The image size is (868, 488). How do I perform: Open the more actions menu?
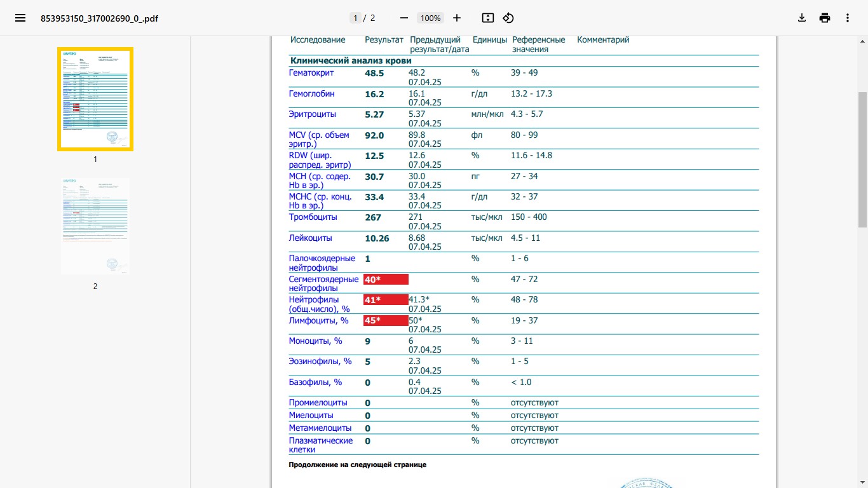pyautogui.click(x=848, y=18)
